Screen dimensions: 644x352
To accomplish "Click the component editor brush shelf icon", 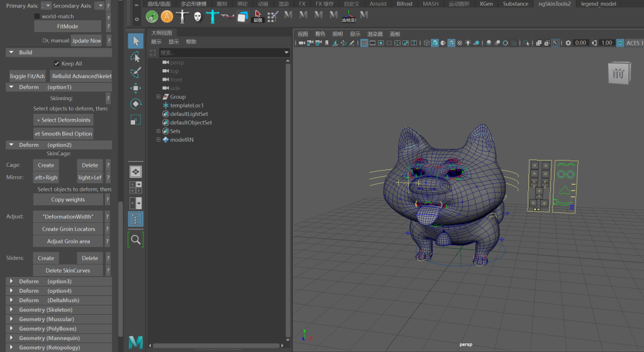I will click(x=273, y=17).
